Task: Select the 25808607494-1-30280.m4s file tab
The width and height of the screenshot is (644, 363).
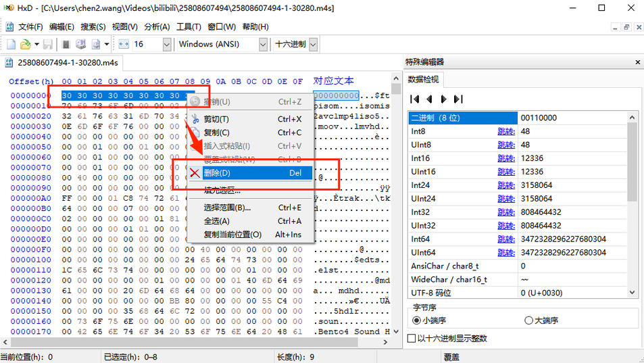Action: pos(62,63)
